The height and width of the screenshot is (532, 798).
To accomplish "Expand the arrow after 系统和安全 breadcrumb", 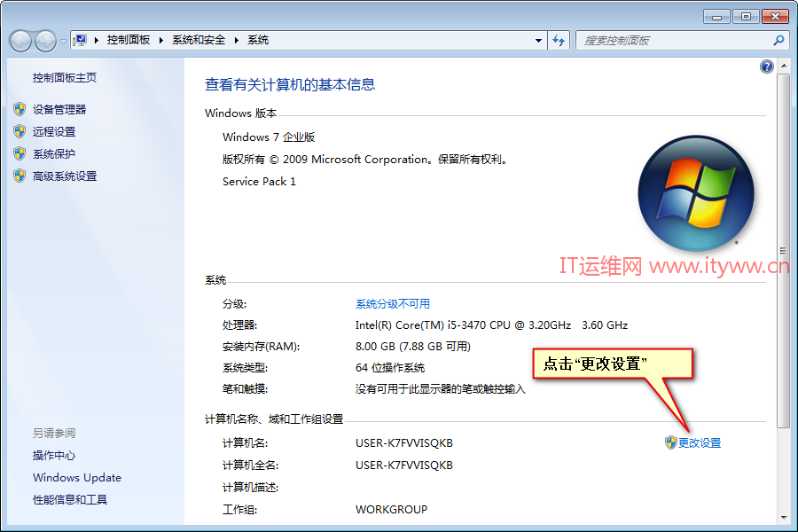I will 236,40.
